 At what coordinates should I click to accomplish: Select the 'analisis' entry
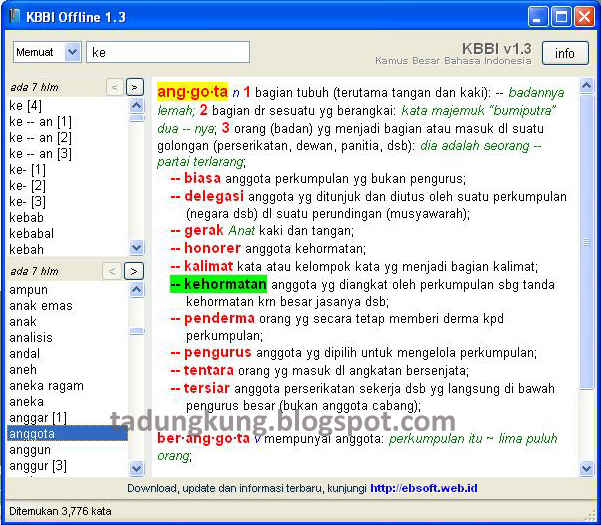31,338
